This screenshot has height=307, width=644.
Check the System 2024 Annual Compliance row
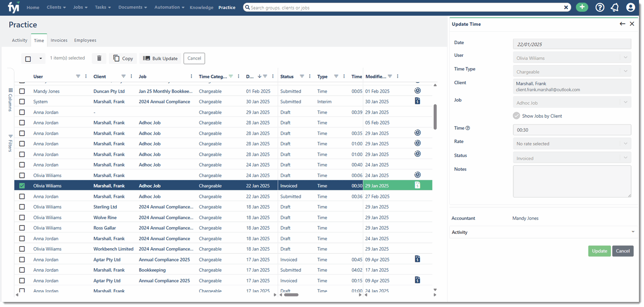(x=22, y=101)
